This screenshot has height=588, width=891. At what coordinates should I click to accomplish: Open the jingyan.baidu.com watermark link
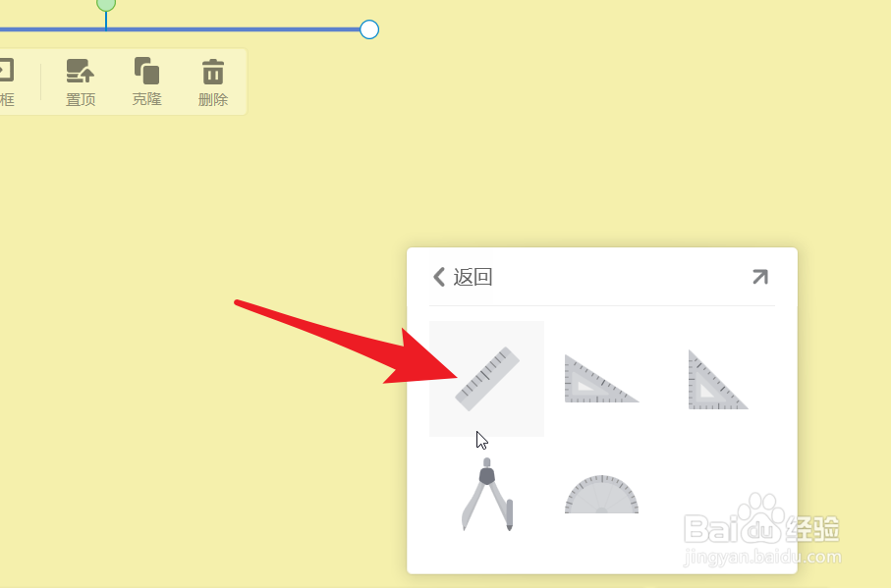tap(762, 558)
